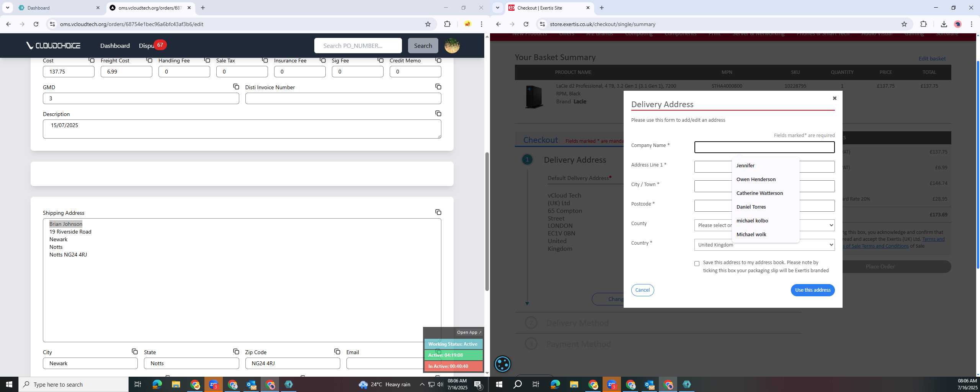Open new tab in Exertis window

click(601, 8)
